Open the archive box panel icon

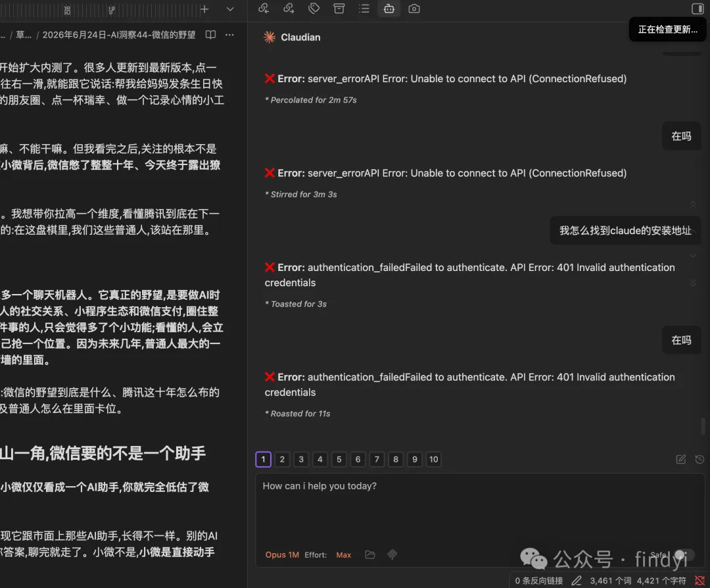point(339,9)
